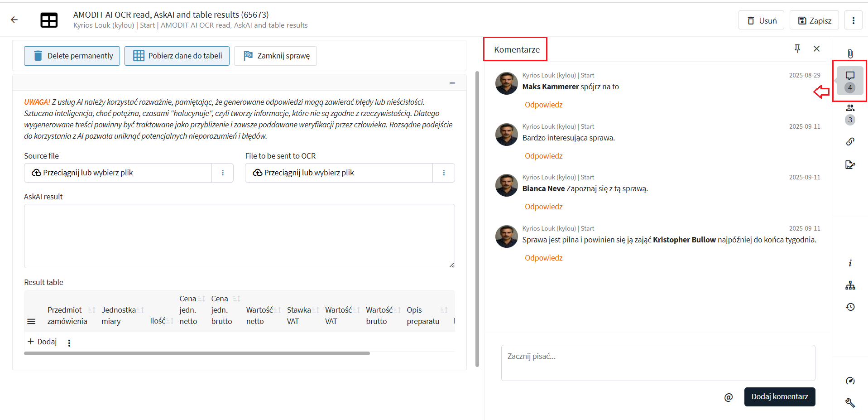This screenshot has height=420, width=868.
Task: Pin the Komentarze panel
Action: click(797, 48)
